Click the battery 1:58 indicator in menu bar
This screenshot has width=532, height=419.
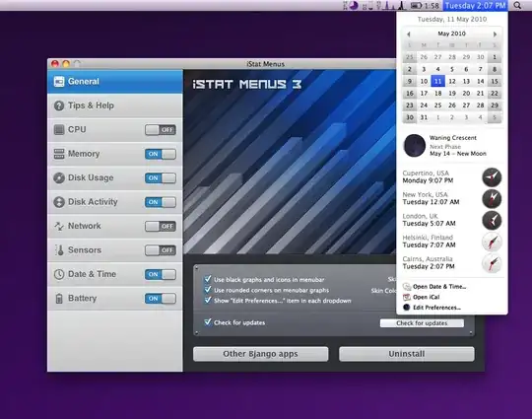pyautogui.click(x=425, y=6)
